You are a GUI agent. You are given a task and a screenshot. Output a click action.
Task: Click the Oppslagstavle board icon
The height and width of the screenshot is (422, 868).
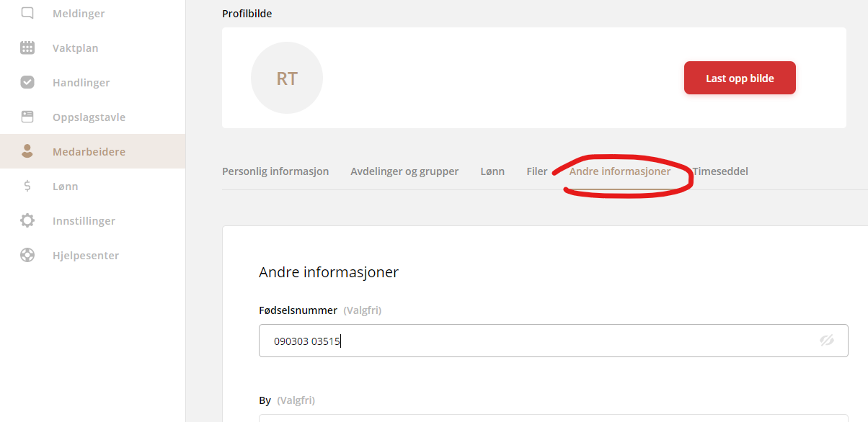27,117
